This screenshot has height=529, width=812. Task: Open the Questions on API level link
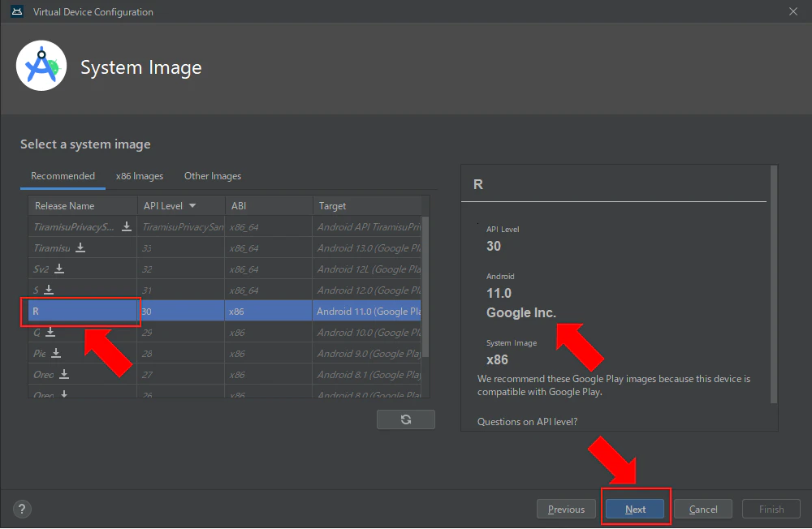tap(527, 422)
